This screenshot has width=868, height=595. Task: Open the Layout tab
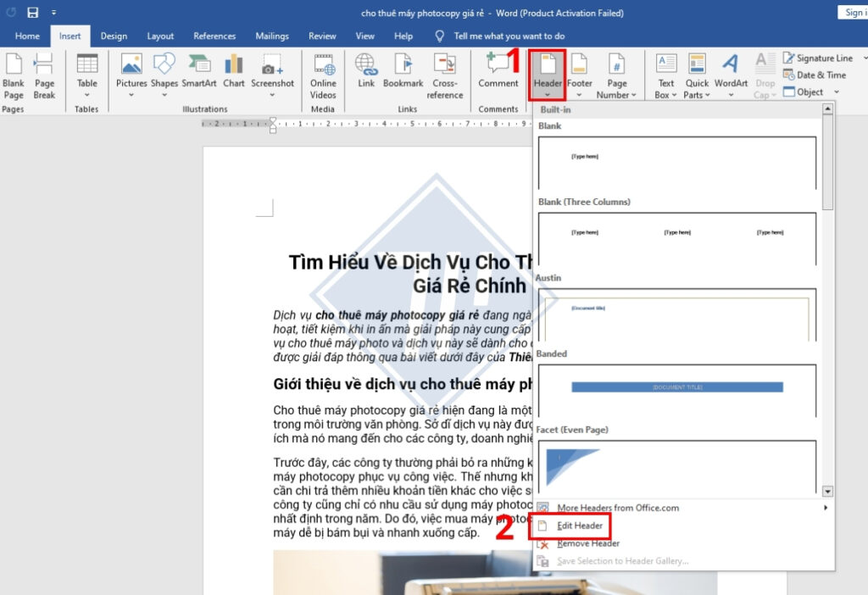pyautogui.click(x=160, y=36)
